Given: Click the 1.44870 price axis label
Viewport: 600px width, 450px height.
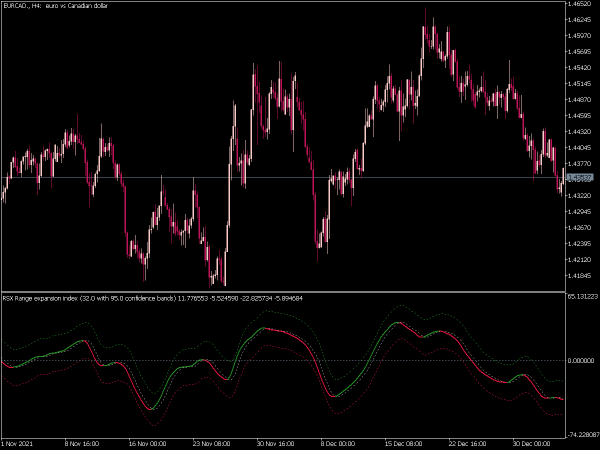Looking at the screenshot, I should pos(580,99).
